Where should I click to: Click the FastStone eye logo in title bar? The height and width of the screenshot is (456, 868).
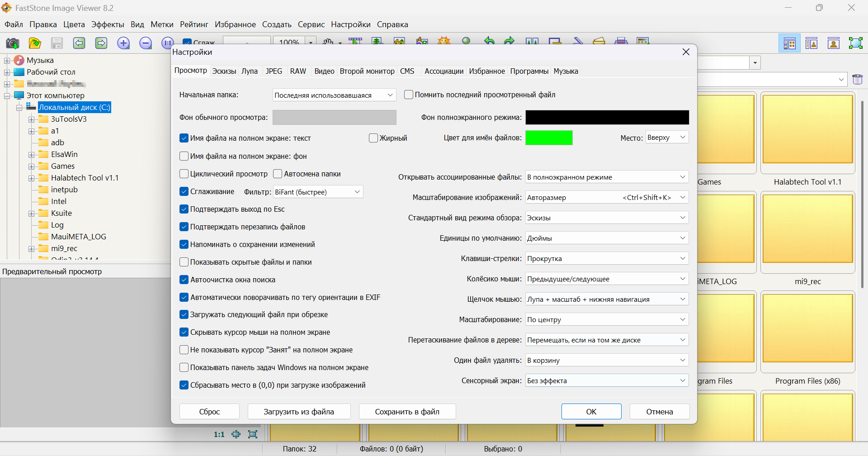tap(7, 8)
